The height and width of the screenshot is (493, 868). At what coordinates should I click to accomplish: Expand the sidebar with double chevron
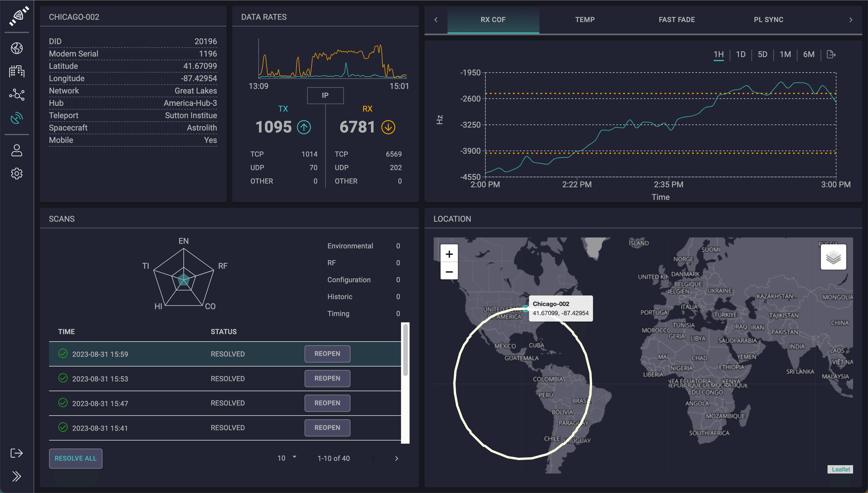(17, 476)
